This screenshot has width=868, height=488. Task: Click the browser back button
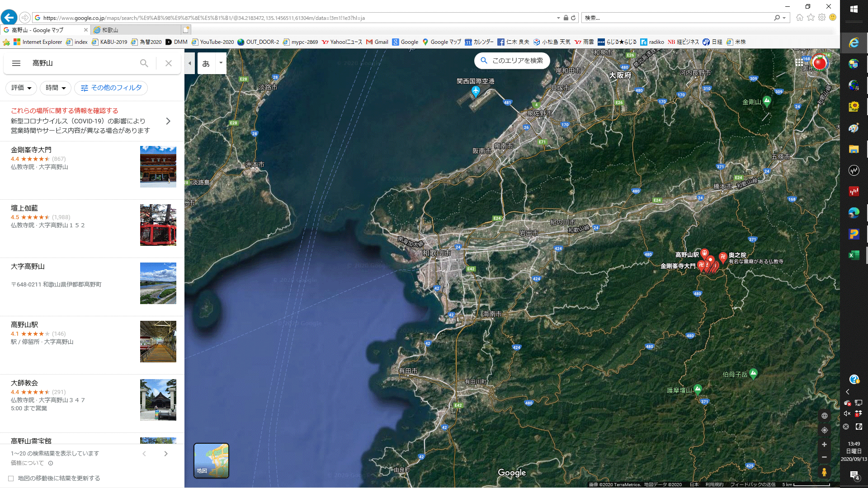pos(9,18)
